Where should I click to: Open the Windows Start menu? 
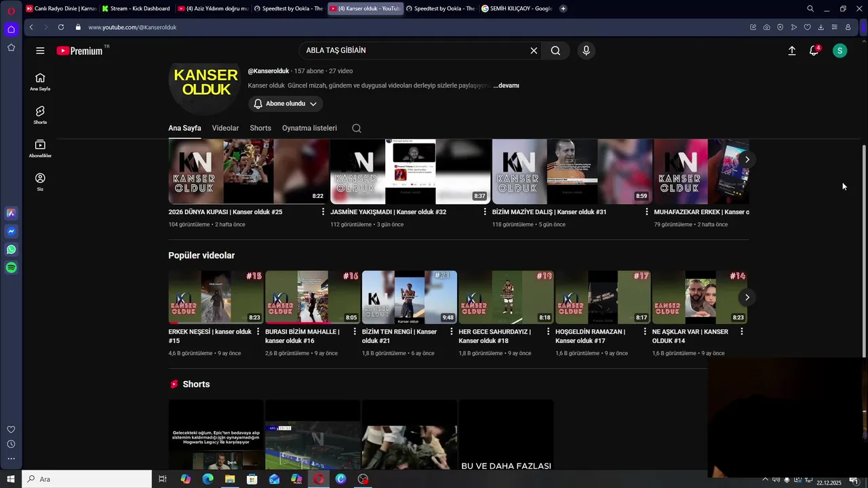11,479
